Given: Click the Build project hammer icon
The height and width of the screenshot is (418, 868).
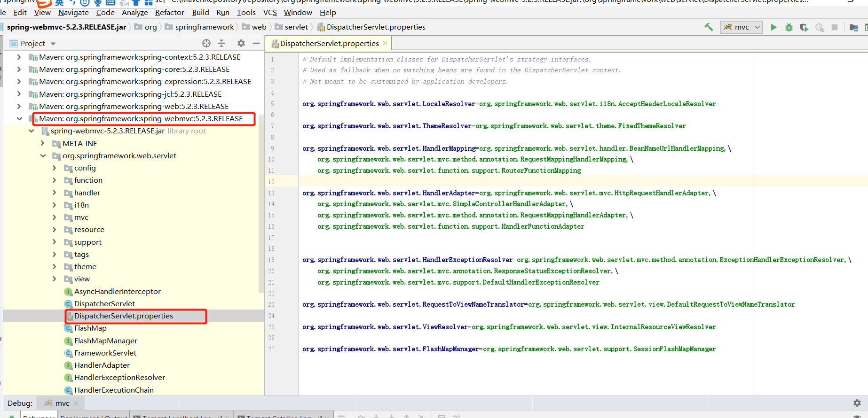Looking at the screenshot, I should pyautogui.click(x=709, y=27).
